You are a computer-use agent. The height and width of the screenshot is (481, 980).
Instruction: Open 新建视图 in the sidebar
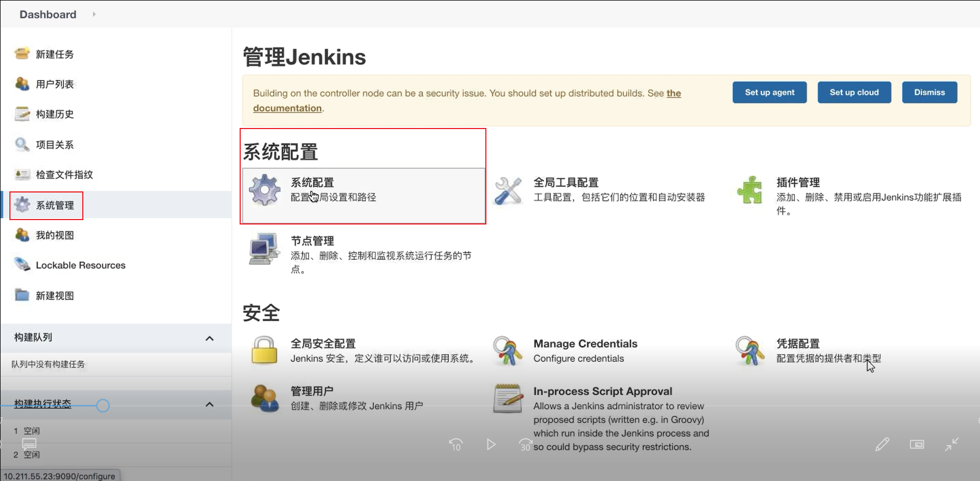(x=55, y=296)
